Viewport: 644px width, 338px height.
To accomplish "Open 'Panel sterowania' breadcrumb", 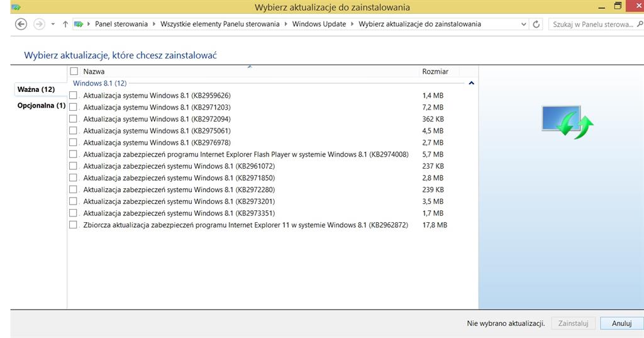I will tap(121, 25).
